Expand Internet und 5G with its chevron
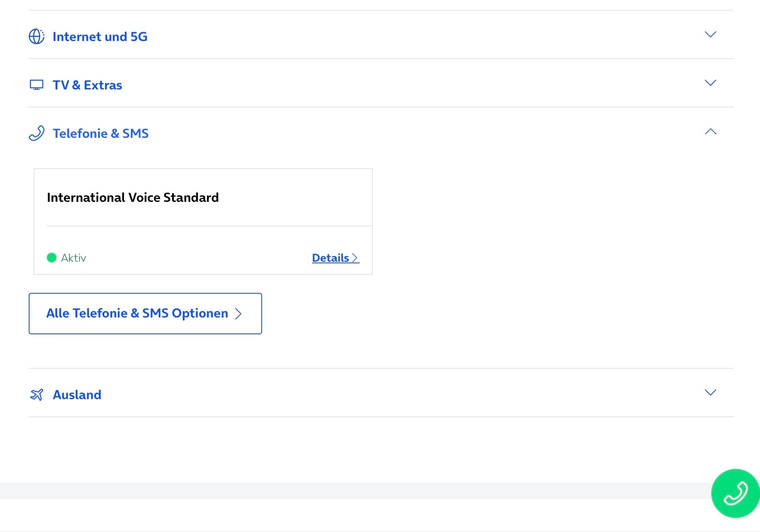The width and height of the screenshot is (760, 532). click(x=710, y=34)
